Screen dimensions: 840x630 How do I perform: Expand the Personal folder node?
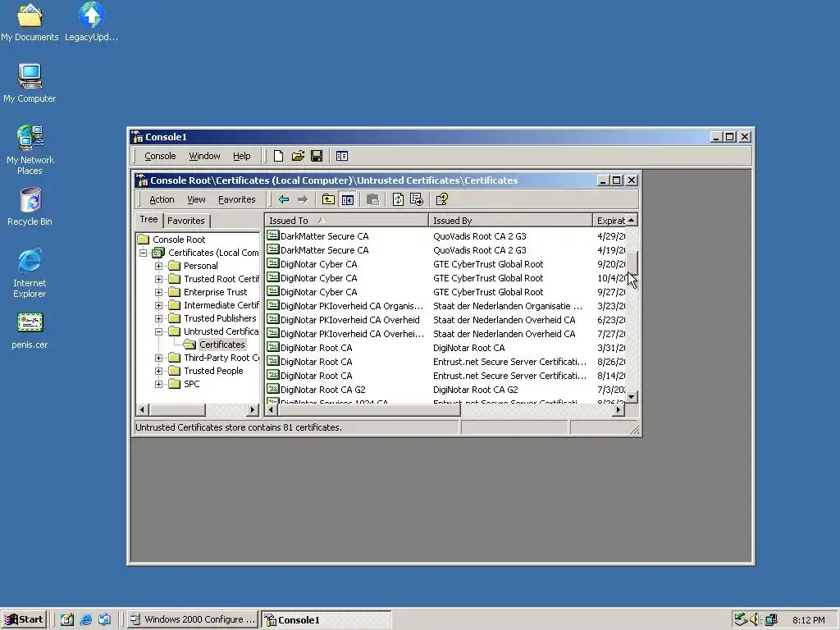[x=158, y=266]
